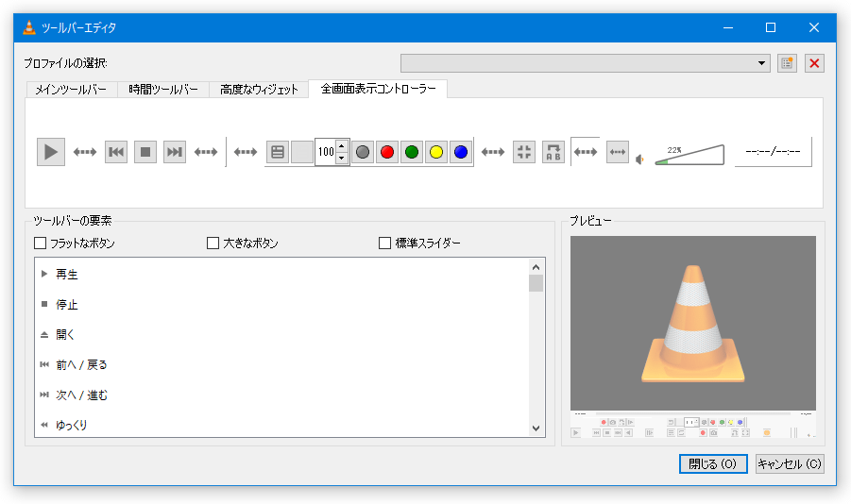Click the キャンセル (C) button
The height and width of the screenshot is (504, 851).
790,463
